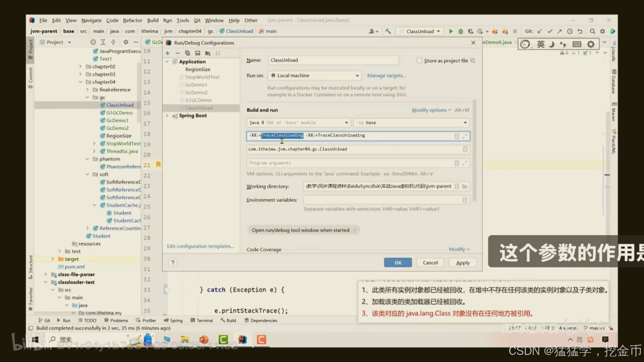Open environment variables editor icon
This screenshot has height=362, width=644.
pos(465,200)
